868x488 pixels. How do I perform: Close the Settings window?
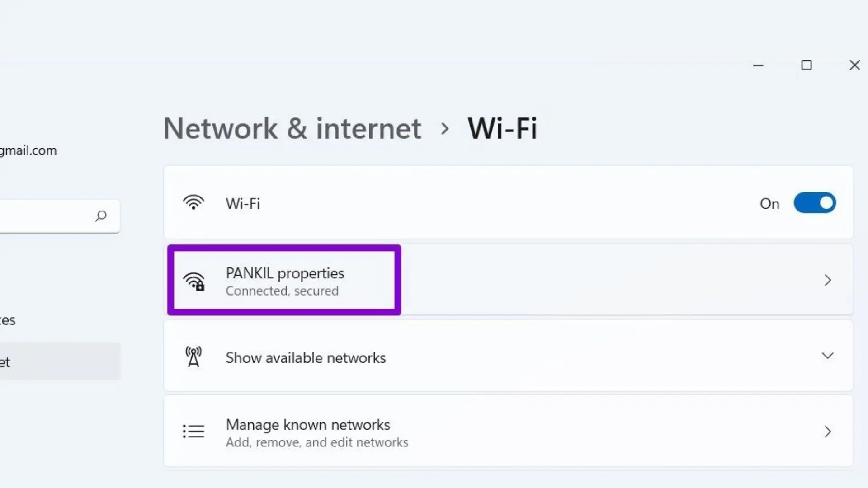tap(854, 66)
